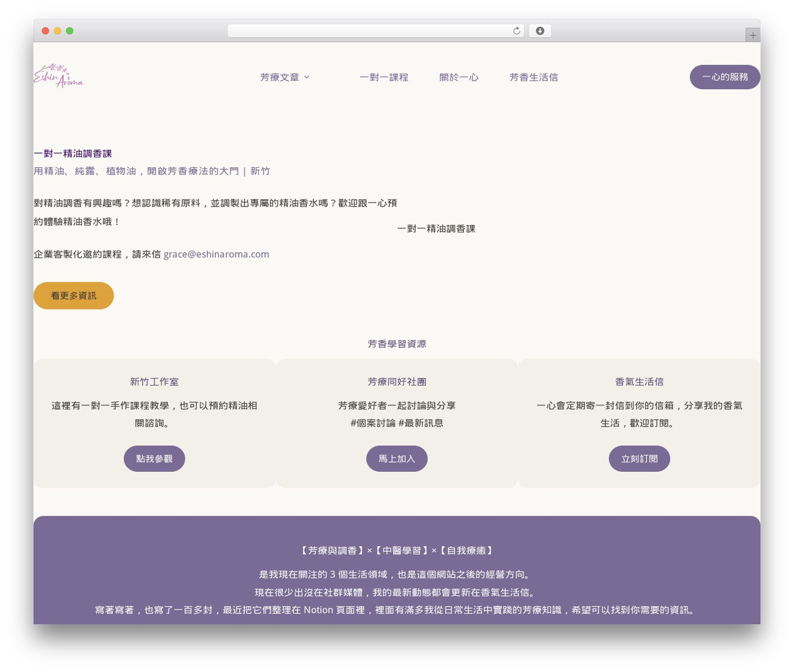Click the 馬上加入 button
The image size is (794, 672).
click(397, 459)
